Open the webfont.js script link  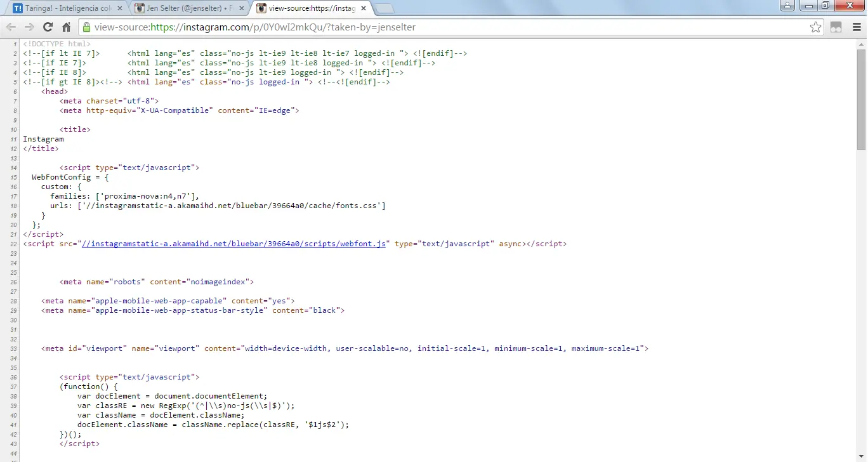[x=233, y=244]
